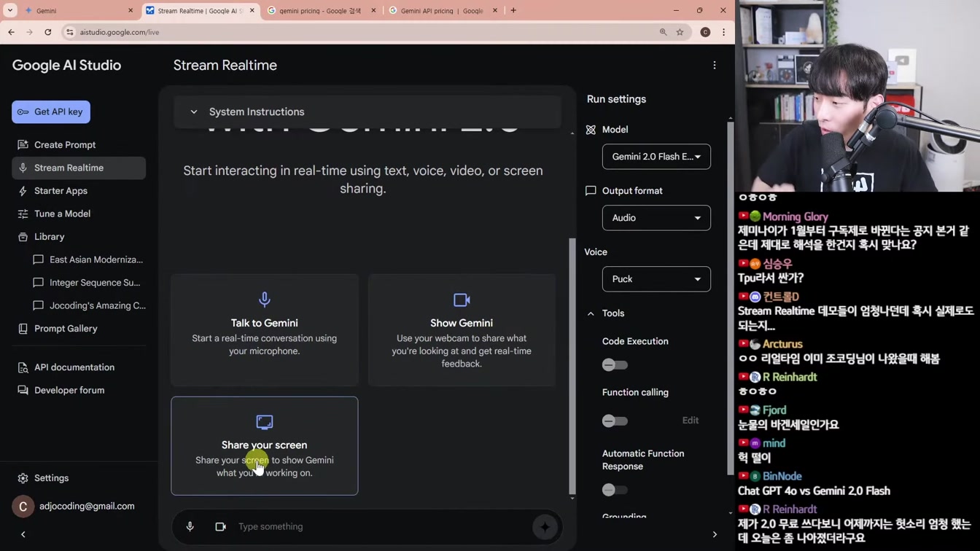The height and width of the screenshot is (551, 980).
Task: Focus the Type something input field
Action: point(379,527)
